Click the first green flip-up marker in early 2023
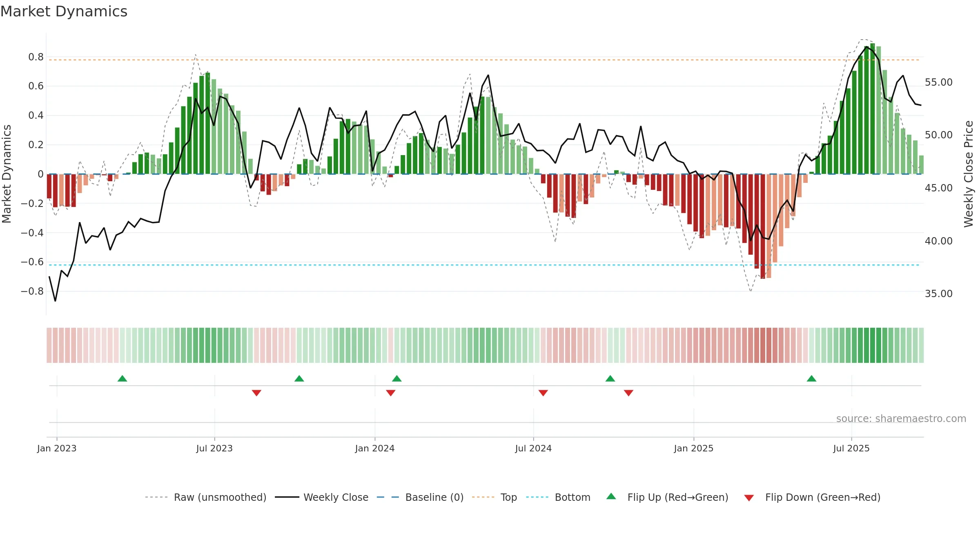The image size is (980, 551). click(122, 378)
